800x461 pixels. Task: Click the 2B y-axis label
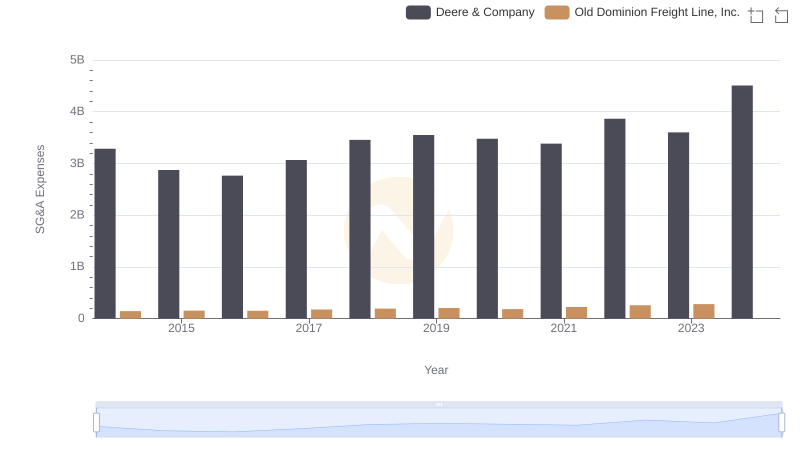point(77,215)
